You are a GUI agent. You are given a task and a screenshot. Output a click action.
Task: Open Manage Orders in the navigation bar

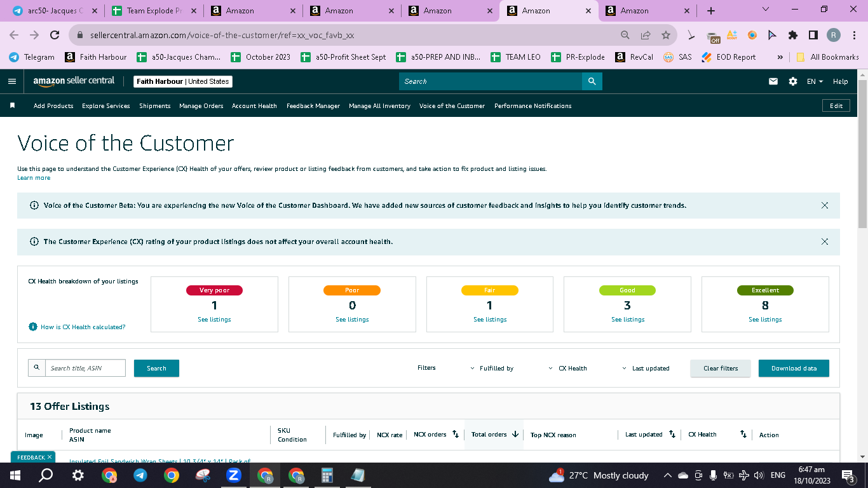201,105
